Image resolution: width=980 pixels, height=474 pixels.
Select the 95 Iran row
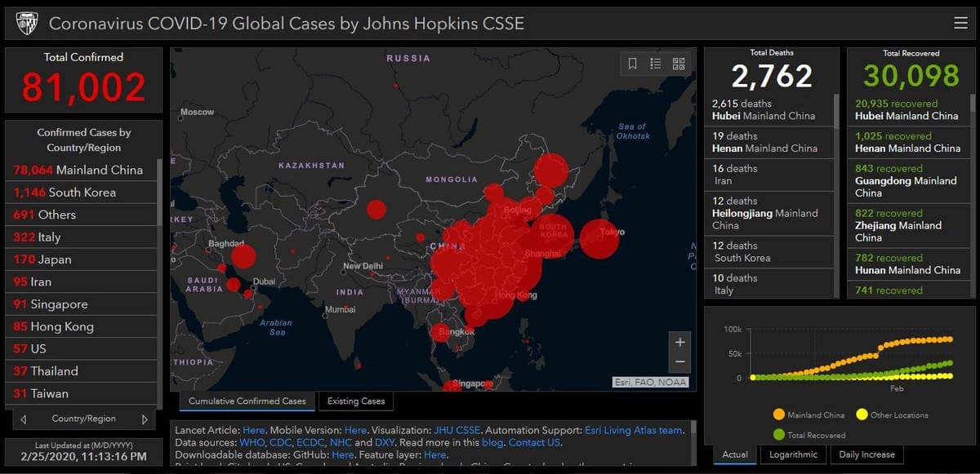click(79, 281)
